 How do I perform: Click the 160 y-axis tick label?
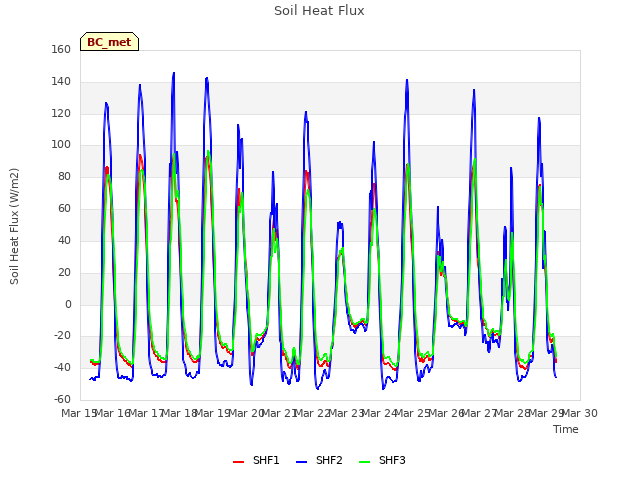(x=61, y=49)
